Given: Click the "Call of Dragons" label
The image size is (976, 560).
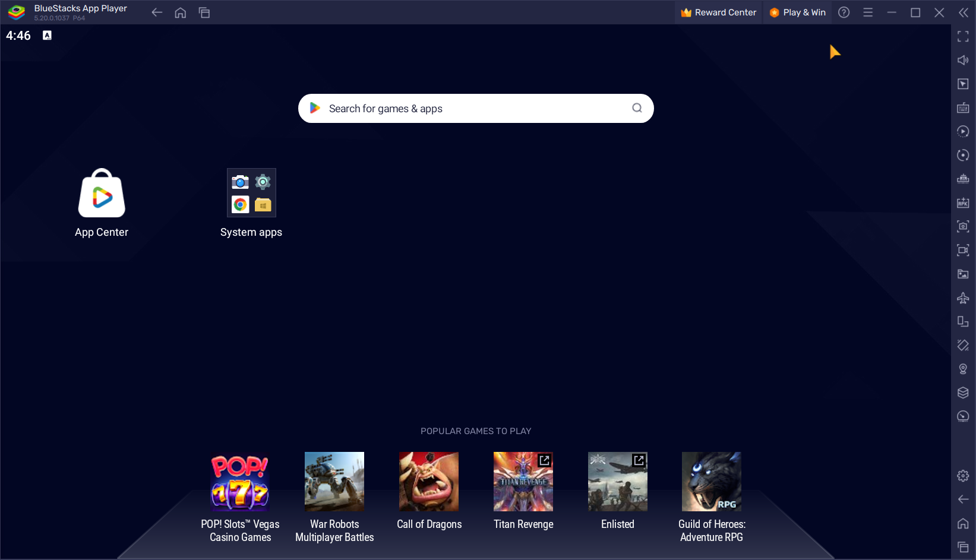Looking at the screenshot, I should click(x=429, y=524).
